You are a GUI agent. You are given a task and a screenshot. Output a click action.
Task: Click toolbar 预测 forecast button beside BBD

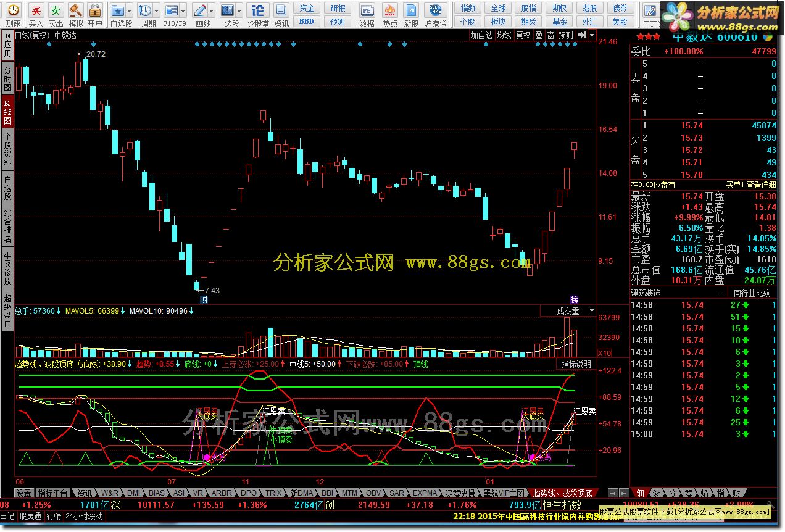coord(338,22)
